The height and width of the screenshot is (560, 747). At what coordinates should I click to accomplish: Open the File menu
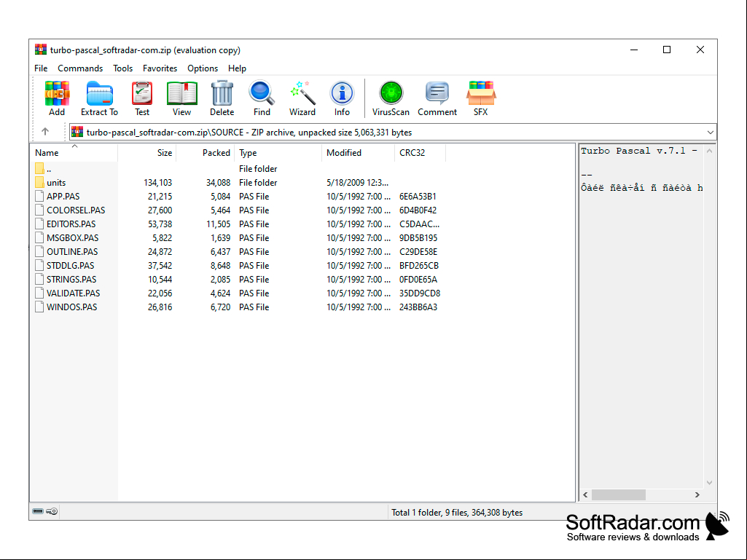pos(41,68)
